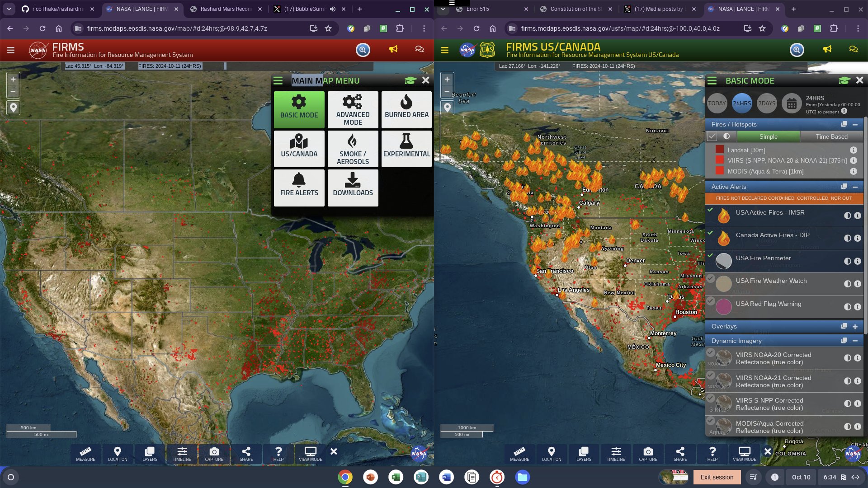
Task: Select Smoke / Aerosols tile
Action: (353, 149)
